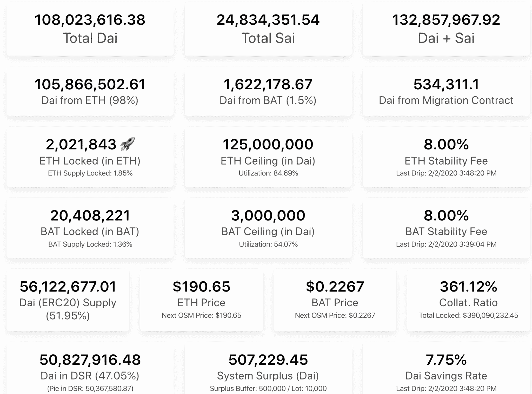
Task: Select the BAT Locked (in BAT) card
Action: click(90, 228)
